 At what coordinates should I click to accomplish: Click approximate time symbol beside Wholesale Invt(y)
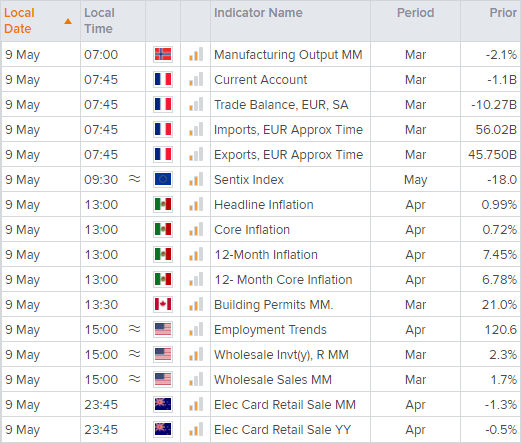(134, 354)
